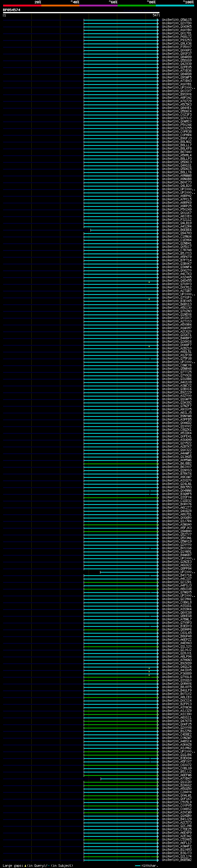Viewport: 197px width, 868px height.
Task: Open hit UniRef100_Q9LK36
Action: click(x=177, y=43)
